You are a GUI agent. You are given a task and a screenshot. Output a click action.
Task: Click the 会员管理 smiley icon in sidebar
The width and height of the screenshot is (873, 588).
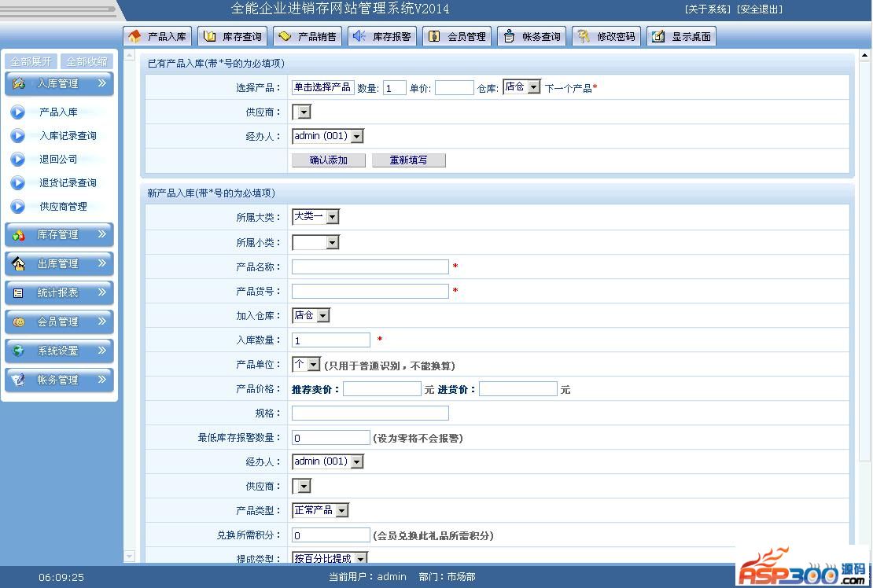[x=18, y=322]
